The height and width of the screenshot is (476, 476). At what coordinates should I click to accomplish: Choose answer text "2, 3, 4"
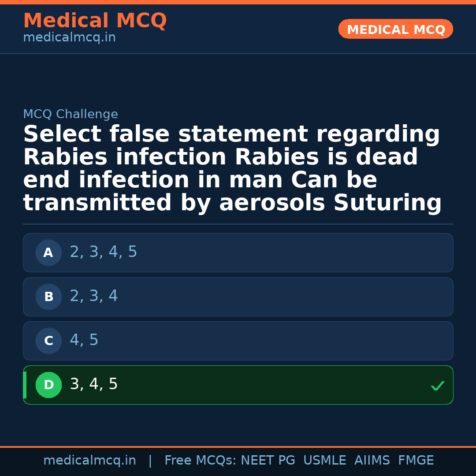tap(94, 296)
